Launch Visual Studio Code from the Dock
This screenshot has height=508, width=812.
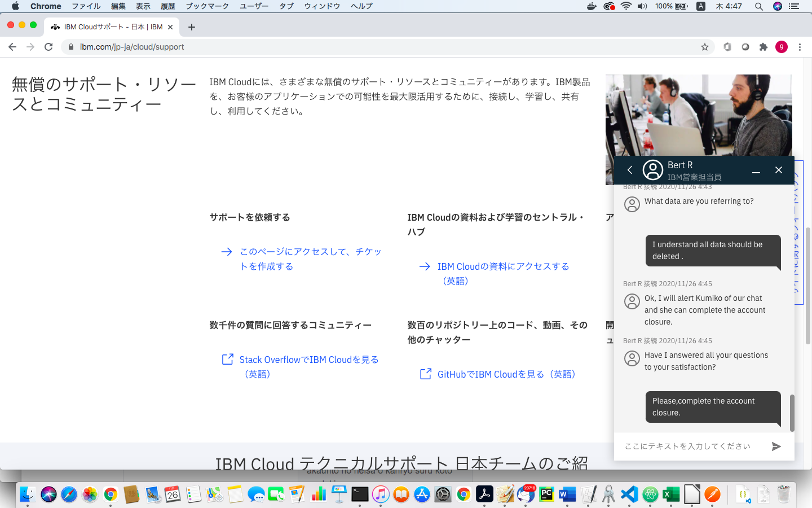click(628, 494)
